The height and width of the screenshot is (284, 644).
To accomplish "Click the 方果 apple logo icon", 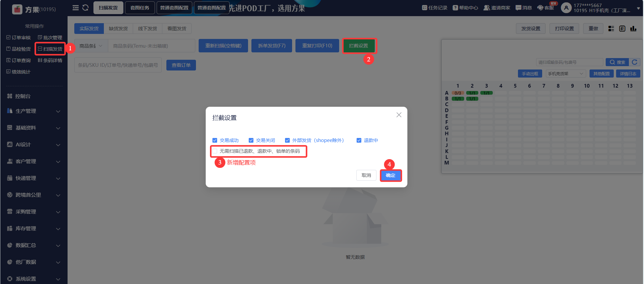I will 17,9.
